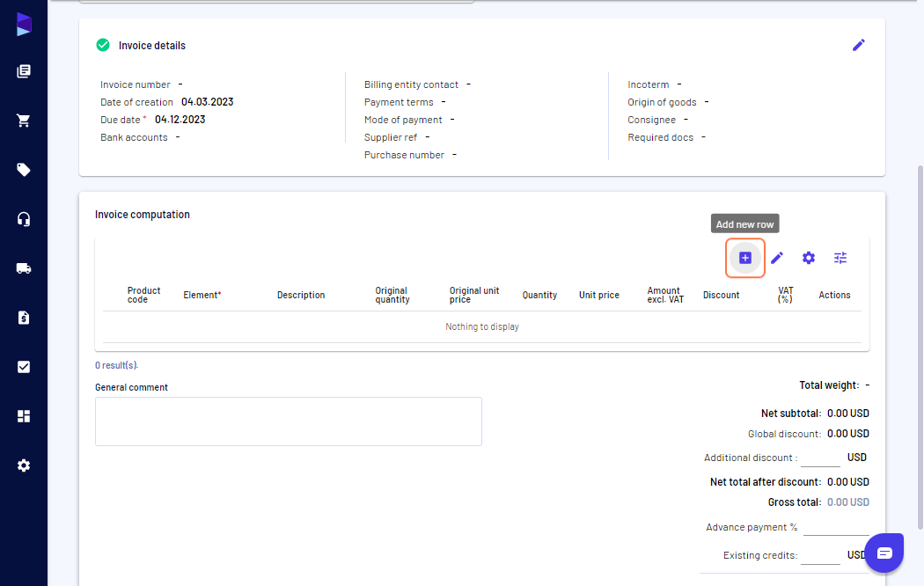Open the dashboard grid sidebar icon
This screenshot has height=586, width=924.
(24, 416)
